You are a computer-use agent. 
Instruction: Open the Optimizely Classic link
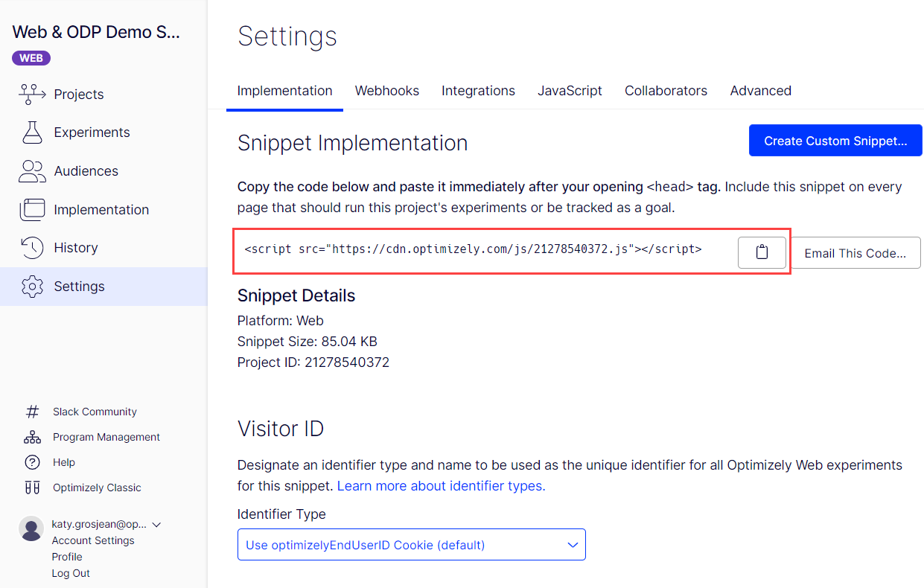click(x=97, y=488)
